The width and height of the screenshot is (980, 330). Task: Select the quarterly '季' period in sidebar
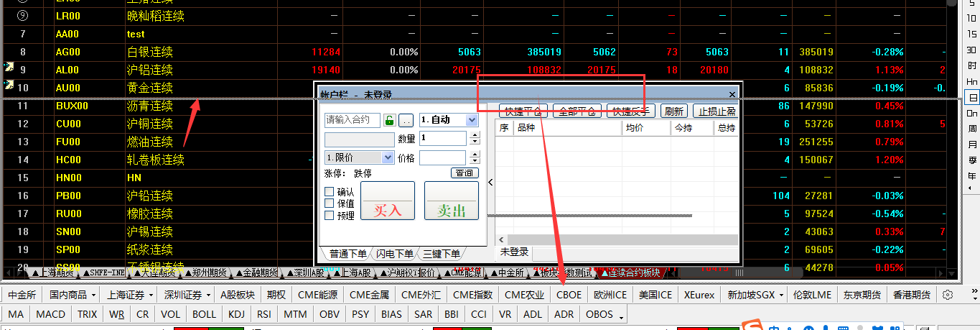(972, 160)
